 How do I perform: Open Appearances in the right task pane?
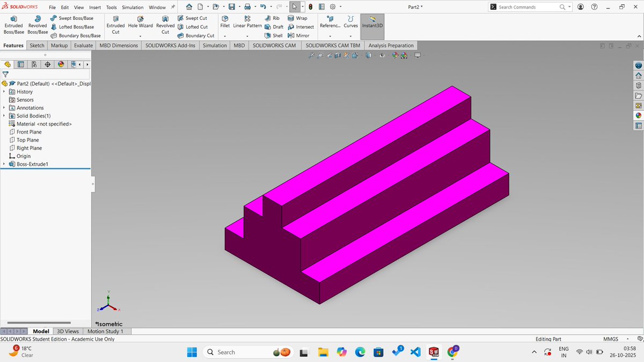(638, 115)
